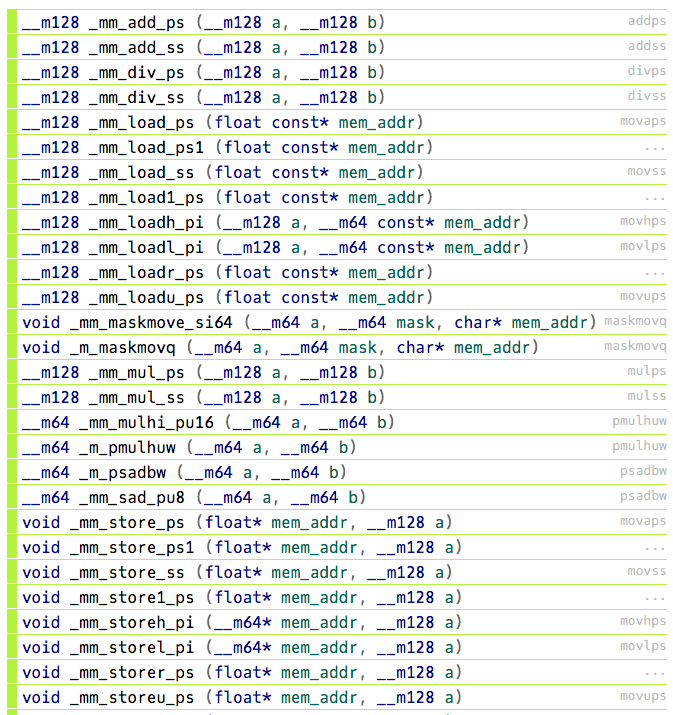
Task: Click psadbw label on _mm_sad_pu8 row
Action: (643, 496)
